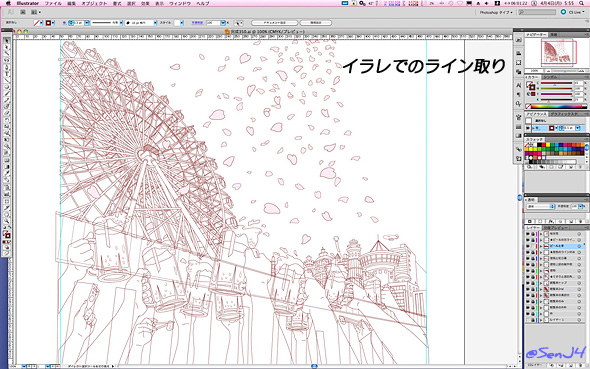The height and width of the screenshot is (369, 590).
Task: Click the opacity value field in control bar
Action: click(x=213, y=23)
